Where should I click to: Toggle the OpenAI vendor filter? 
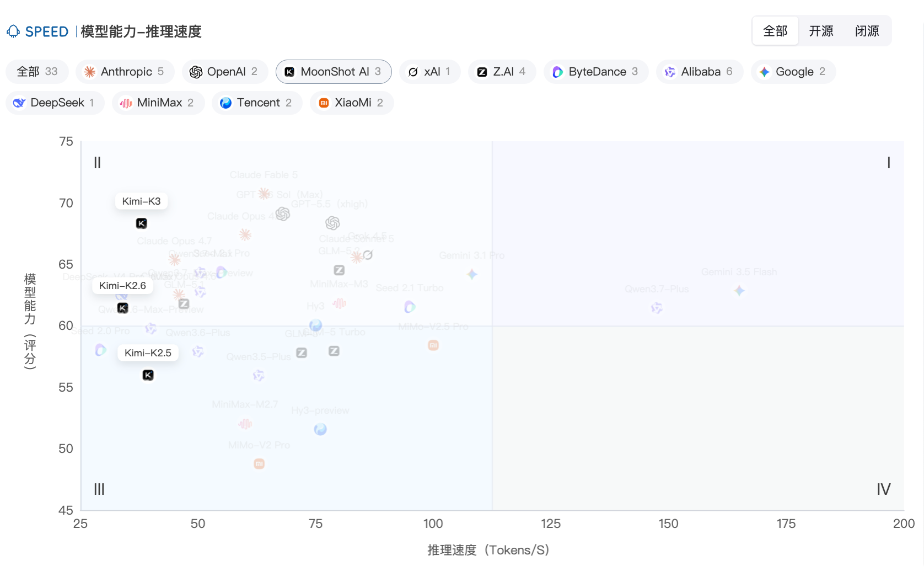[x=224, y=72]
